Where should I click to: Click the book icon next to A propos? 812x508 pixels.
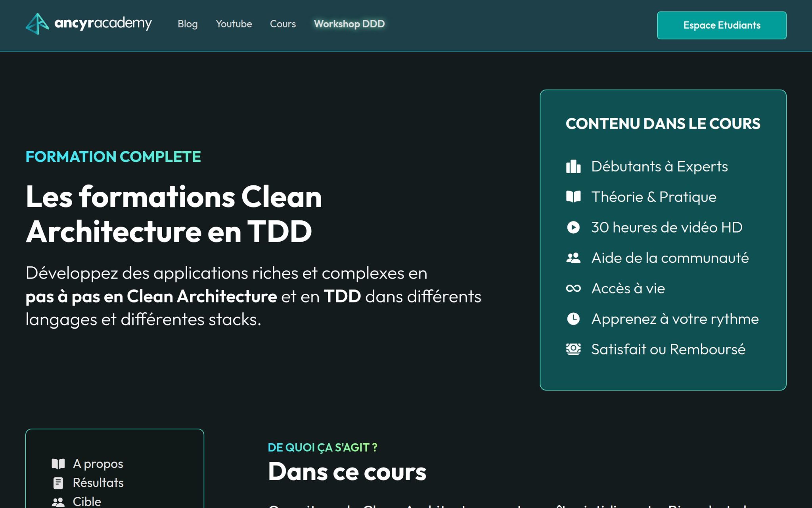(58, 463)
